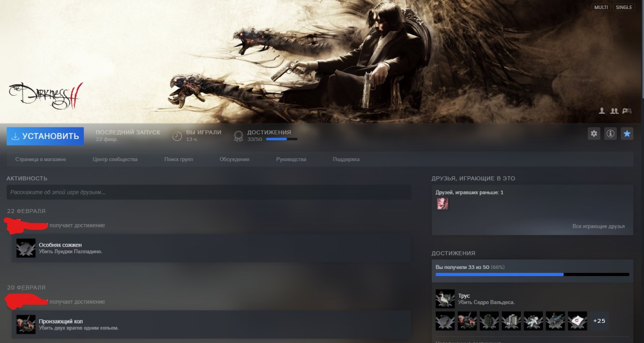This screenshot has width=644, height=343.
Task: Open Поиск групп tab
Action: [x=179, y=159]
